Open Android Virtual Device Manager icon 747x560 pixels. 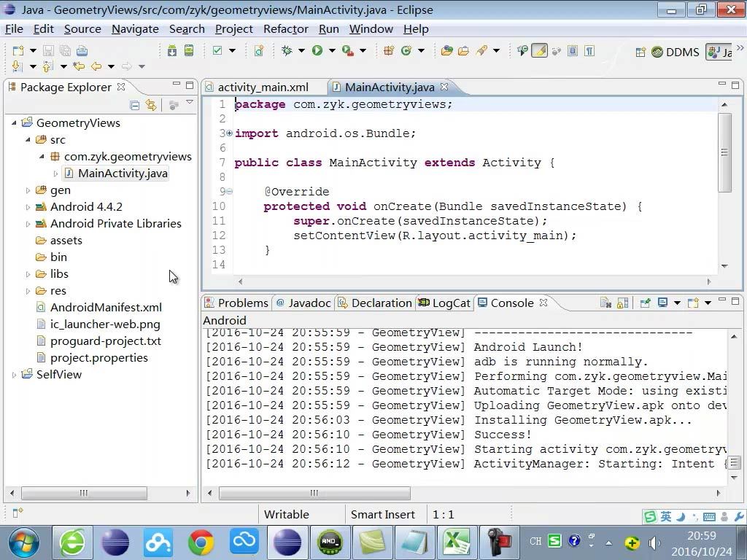pyautogui.click(x=189, y=51)
